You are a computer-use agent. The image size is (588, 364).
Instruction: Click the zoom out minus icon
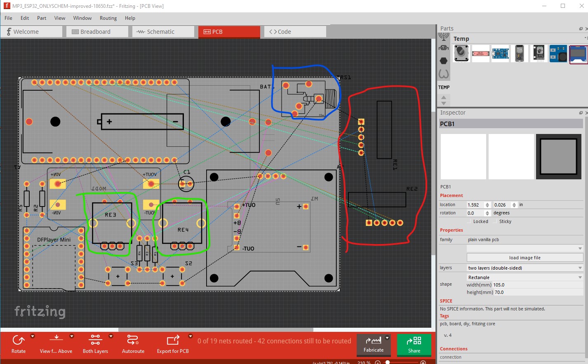pyautogui.click(x=377, y=363)
